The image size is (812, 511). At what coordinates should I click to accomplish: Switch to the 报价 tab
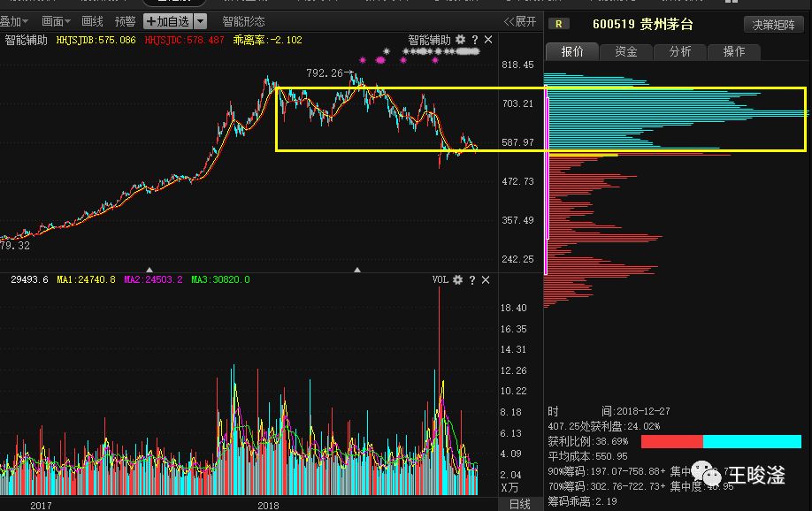(572, 52)
